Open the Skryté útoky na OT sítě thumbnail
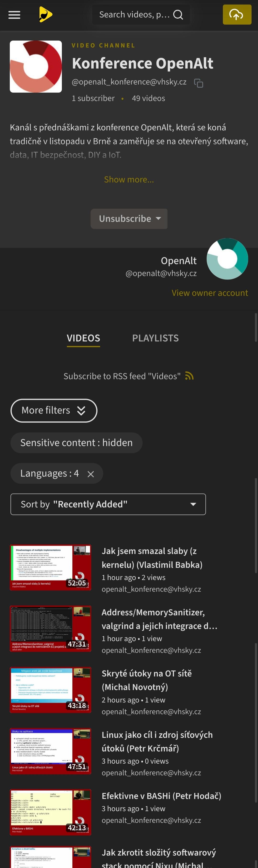The image size is (258, 868). click(50, 689)
